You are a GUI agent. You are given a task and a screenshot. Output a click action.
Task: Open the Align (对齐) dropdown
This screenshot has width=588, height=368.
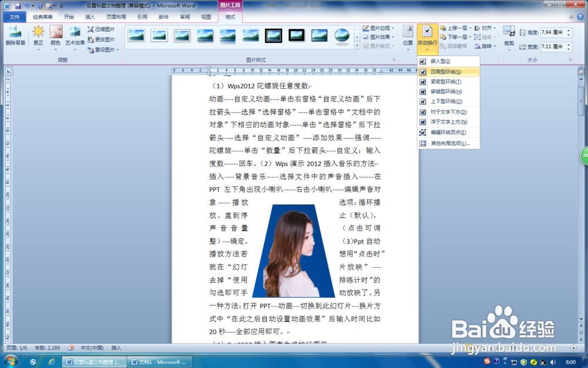point(485,28)
